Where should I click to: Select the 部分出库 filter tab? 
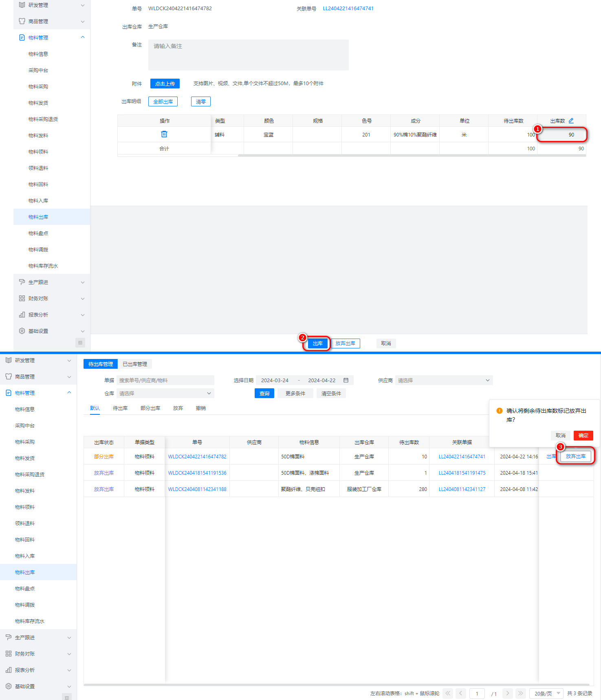tap(150, 408)
